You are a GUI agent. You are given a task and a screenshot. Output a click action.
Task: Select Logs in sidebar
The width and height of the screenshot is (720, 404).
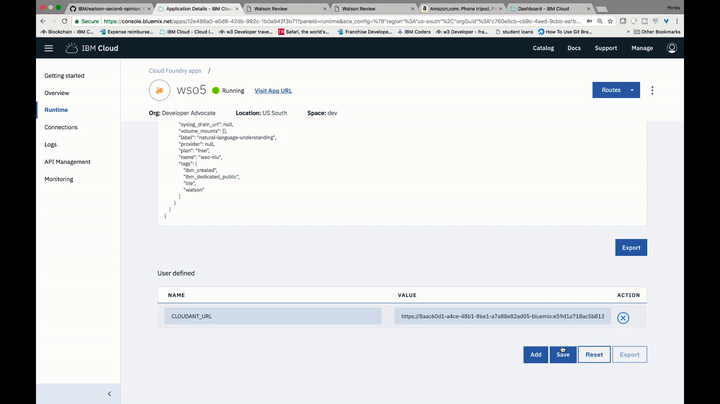click(51, 145)
